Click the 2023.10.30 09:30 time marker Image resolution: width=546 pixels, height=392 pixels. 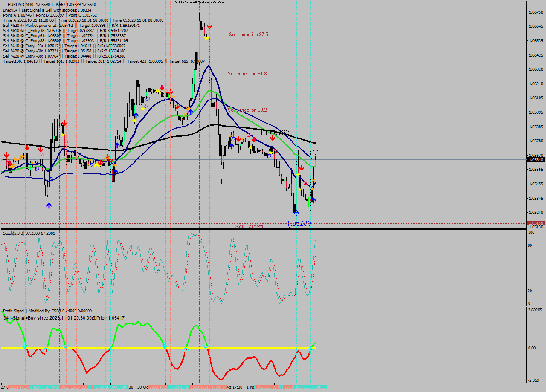click(111, 387)
